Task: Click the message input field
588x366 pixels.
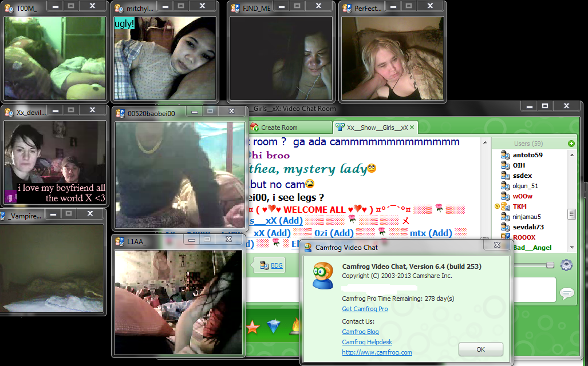Action: (401, 289)
